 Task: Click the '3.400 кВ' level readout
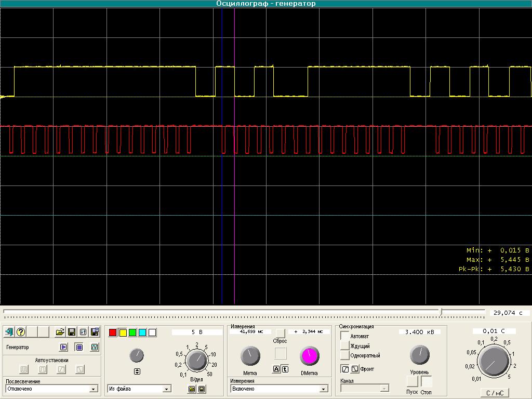[420, 332]
